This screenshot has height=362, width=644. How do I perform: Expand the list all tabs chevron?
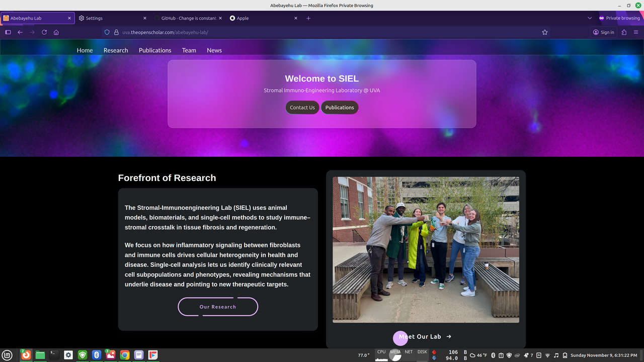click(x=590, y=18)
